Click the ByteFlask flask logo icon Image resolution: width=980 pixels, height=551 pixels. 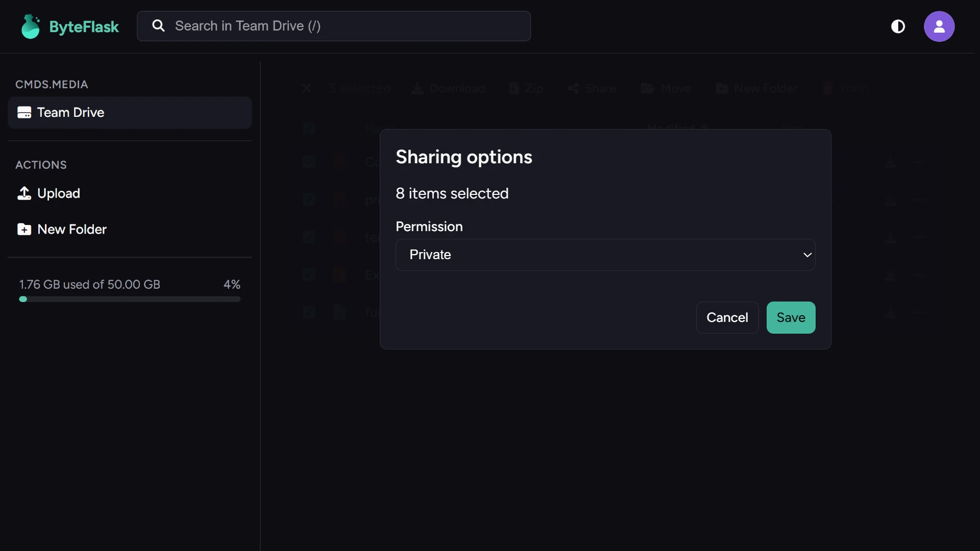click(31, 27)
